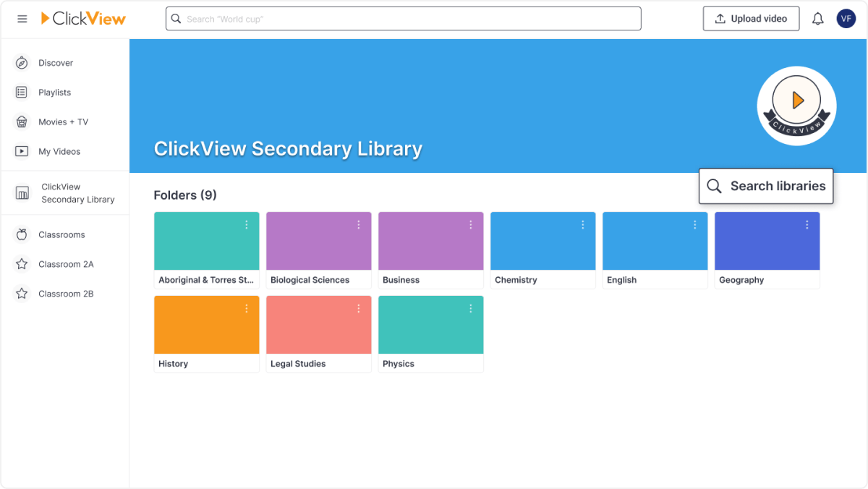The image size is (868, 489).
Task: Click the Playlists list icon
Action: (x=22, y=93)
